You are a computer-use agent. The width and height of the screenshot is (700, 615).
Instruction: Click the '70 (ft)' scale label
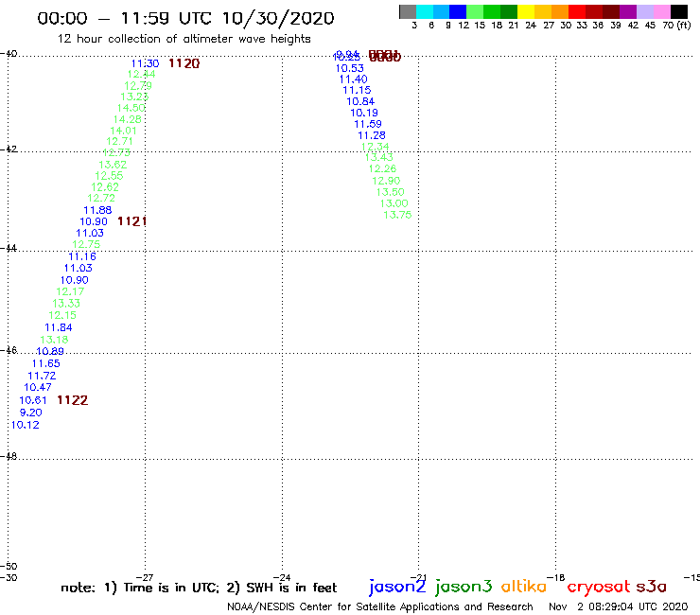click(x=676, y=26)
